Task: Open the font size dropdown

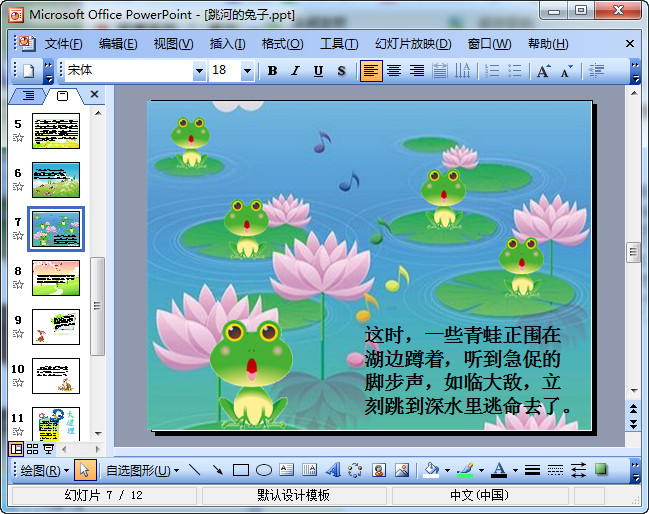Action: [x=247, y=71]
